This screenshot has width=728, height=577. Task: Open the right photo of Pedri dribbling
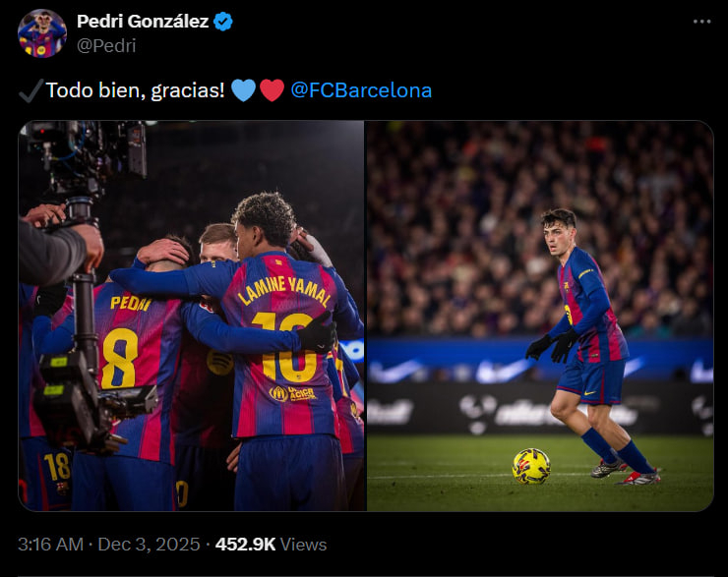(x=540, y=315)
